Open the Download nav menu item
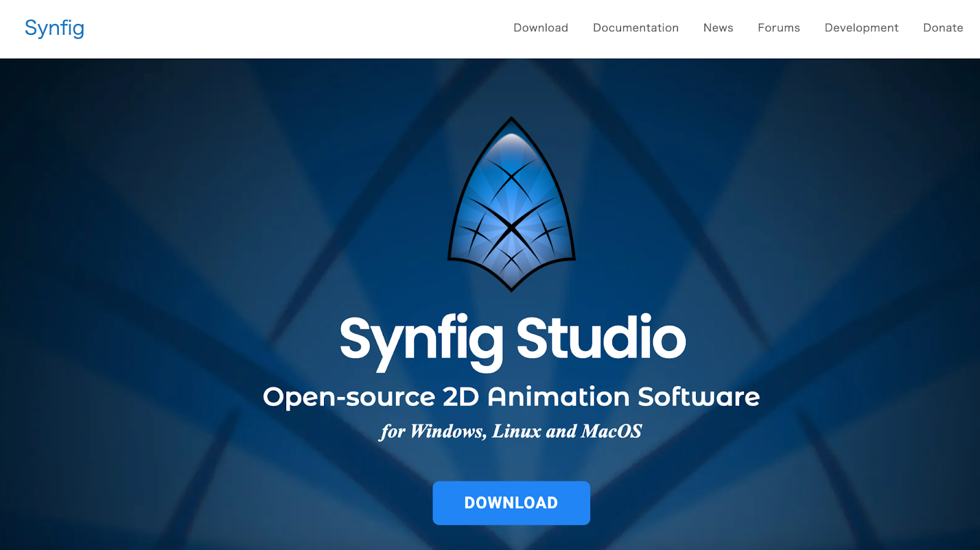 (x=541, y=28)
